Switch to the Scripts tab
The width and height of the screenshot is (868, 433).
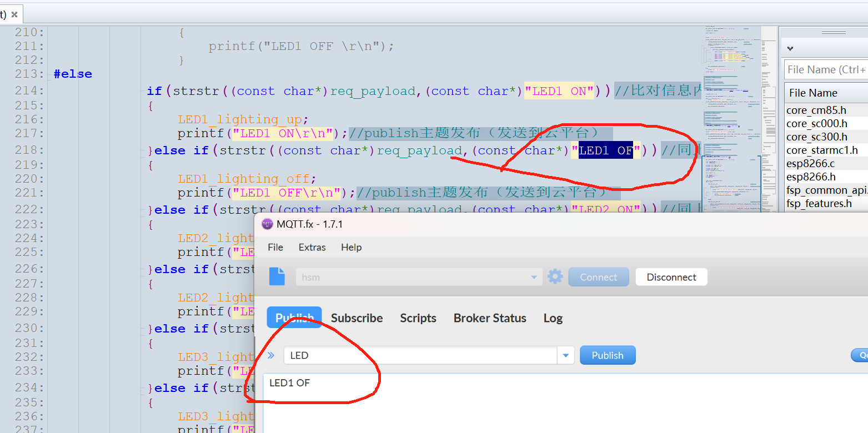(418, 318)
